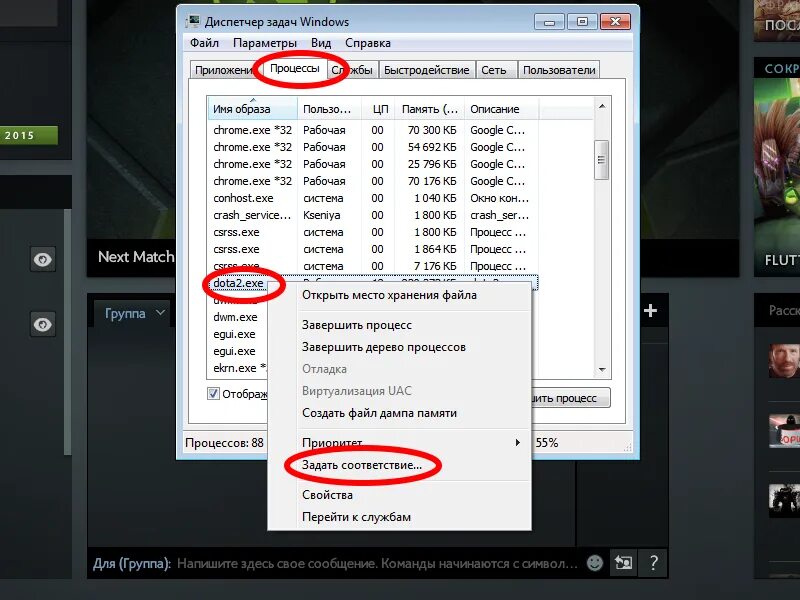Viewport: 800px width, 600px height.
Task: Choose Завершить дерево процессов
Action: coord(384,347)
